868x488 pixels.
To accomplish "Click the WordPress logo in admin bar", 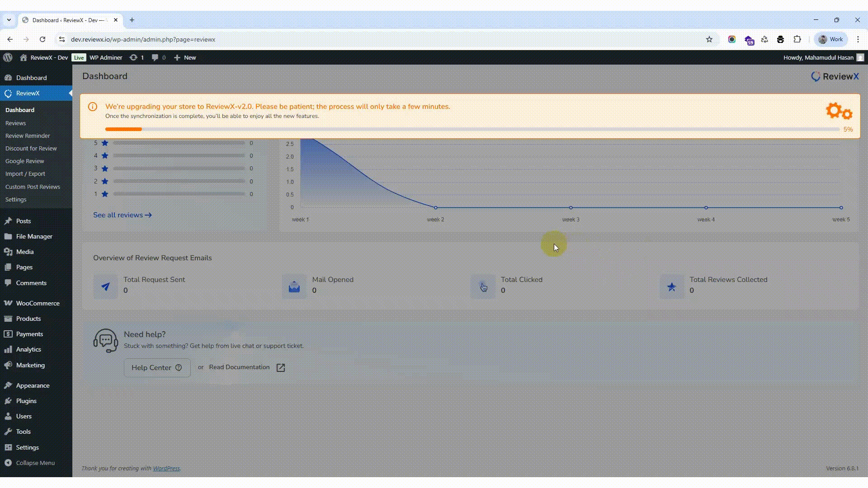I will (8, 57).
